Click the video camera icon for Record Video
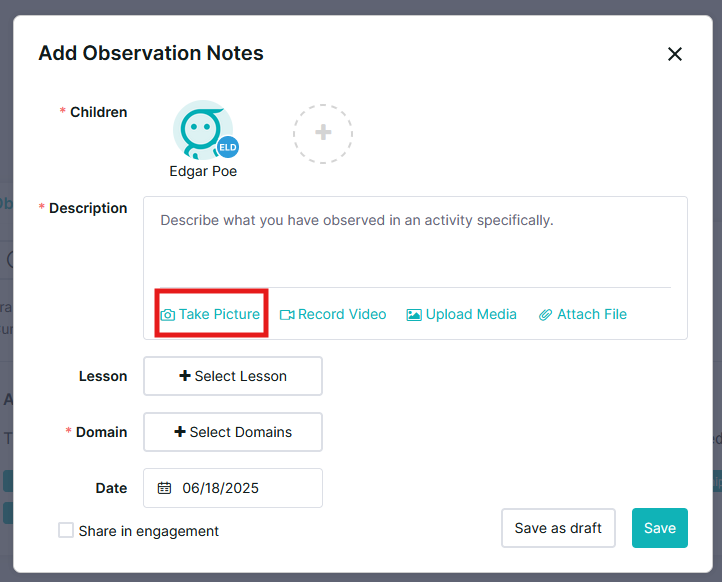 (x=287, y=315)
